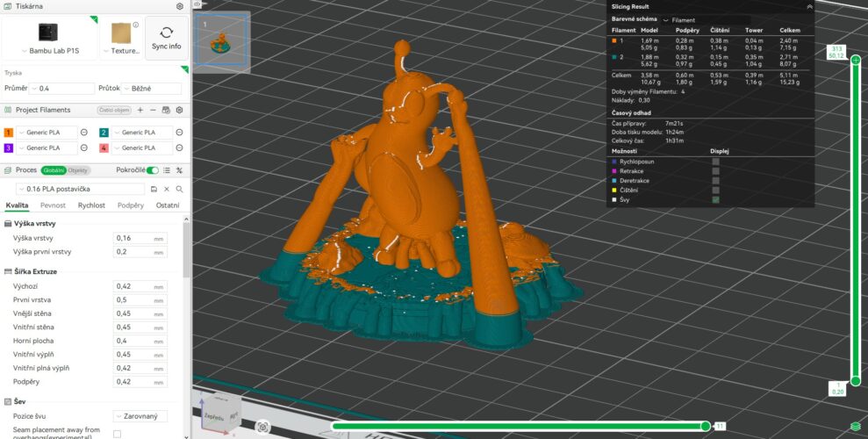Click the Čisticí objem button
This screenshot has height=439, width=868.
coord(114,110)
